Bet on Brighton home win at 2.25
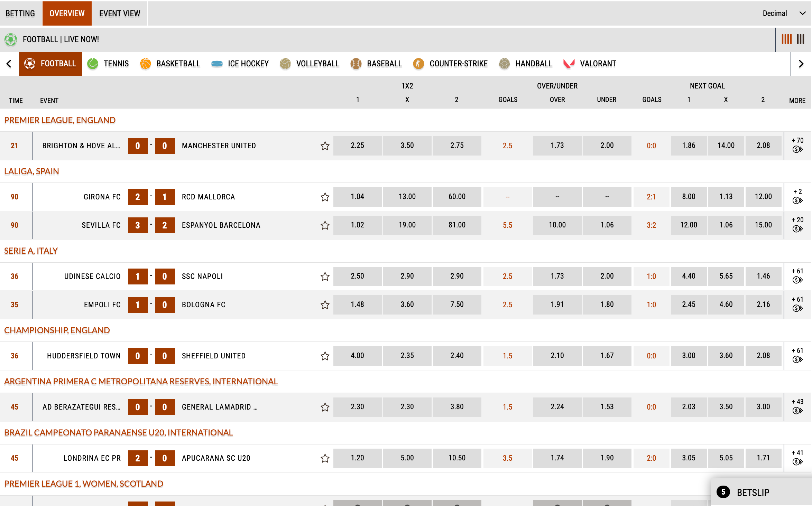This screenshot has width=812, height=506. (x=357, y=146)
